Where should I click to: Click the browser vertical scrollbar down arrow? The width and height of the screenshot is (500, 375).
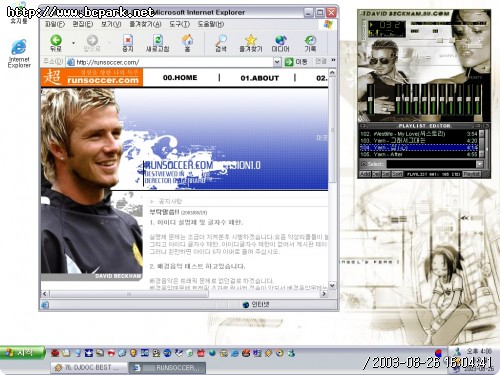tap(332, 285)
